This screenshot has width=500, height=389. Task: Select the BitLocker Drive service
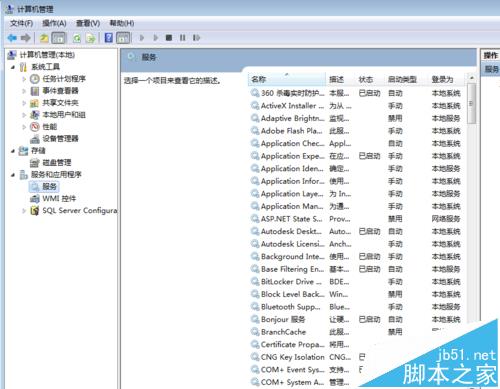pyautogui.click(x=356, y=282)
